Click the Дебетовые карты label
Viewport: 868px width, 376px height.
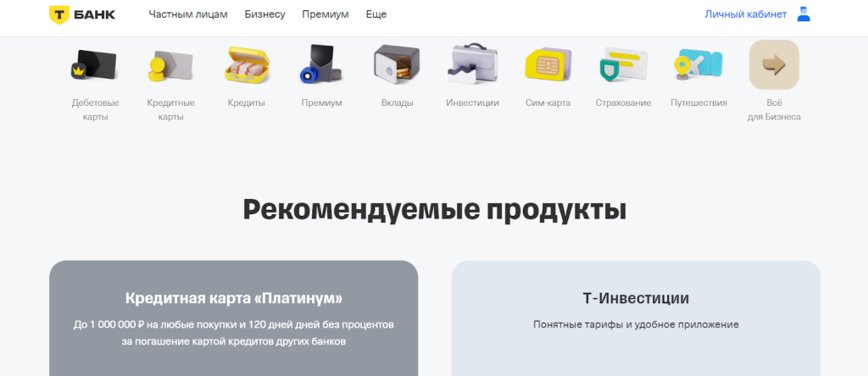click(x=95, y=109)
